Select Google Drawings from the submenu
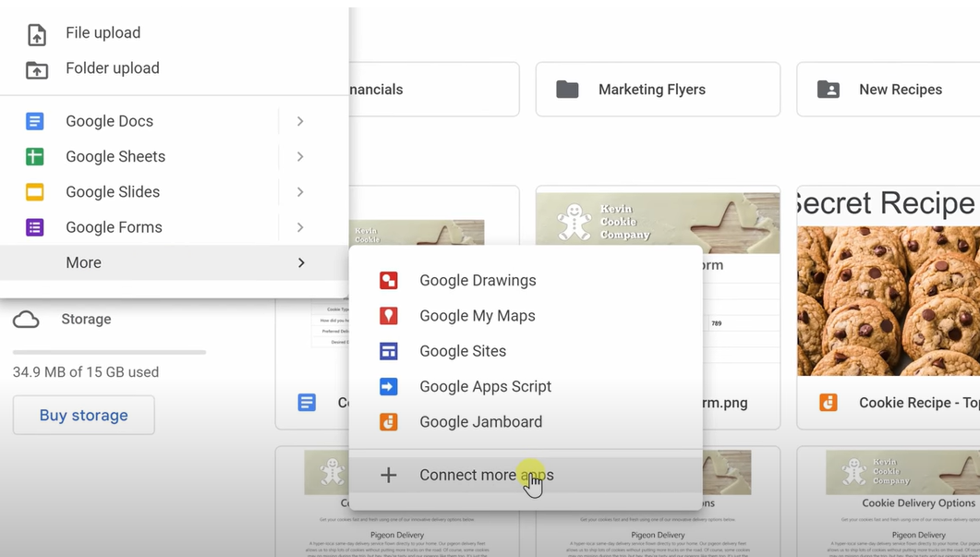980x557 pixels. pyautogui.click(x=478, y=280)
